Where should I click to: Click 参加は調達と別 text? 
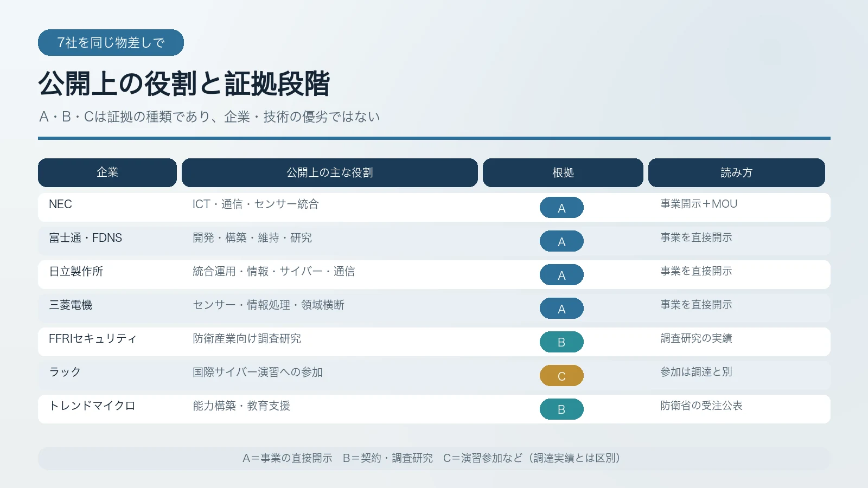(696, 372)
